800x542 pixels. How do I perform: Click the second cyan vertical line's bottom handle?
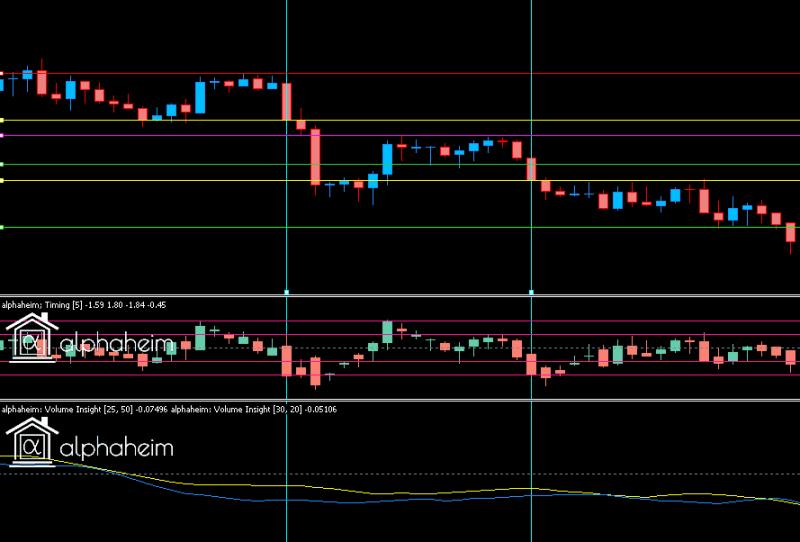pyautogui.click(x=532, y=292)
